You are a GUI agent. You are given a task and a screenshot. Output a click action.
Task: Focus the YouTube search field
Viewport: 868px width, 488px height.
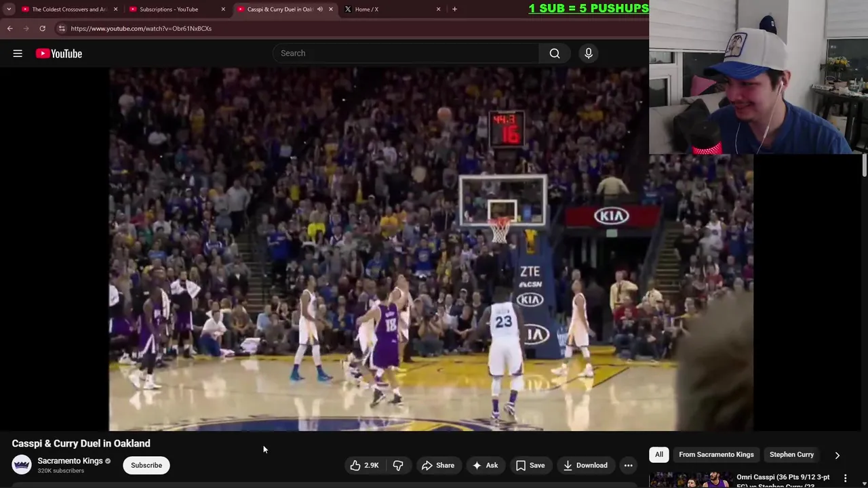pyautogui.click(x=406, y=54)
